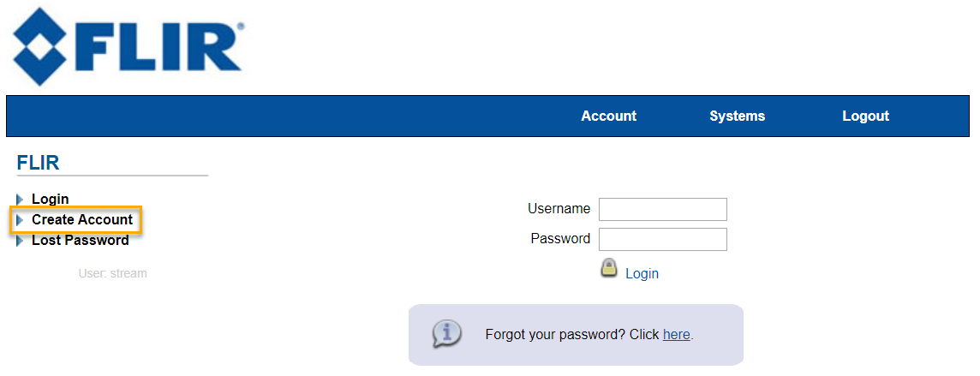Focus the Password text field
This screenshot has width=980, height=376.
coord(662,239)
